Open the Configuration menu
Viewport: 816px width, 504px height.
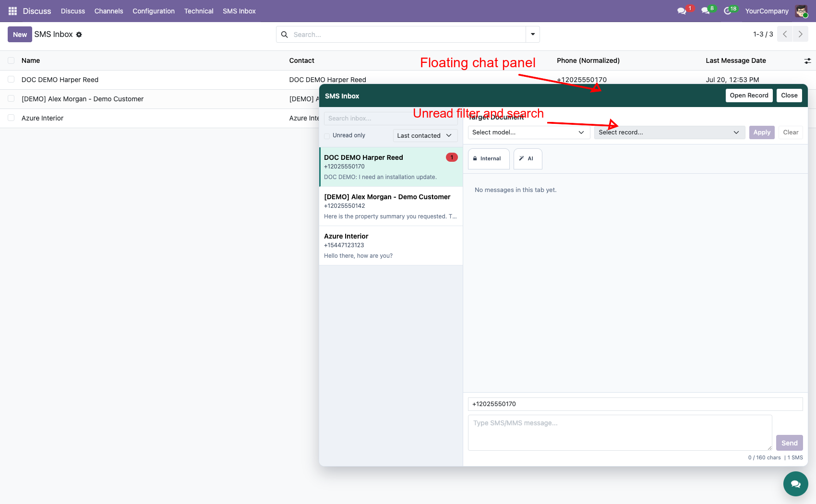(x=154, y=11)
